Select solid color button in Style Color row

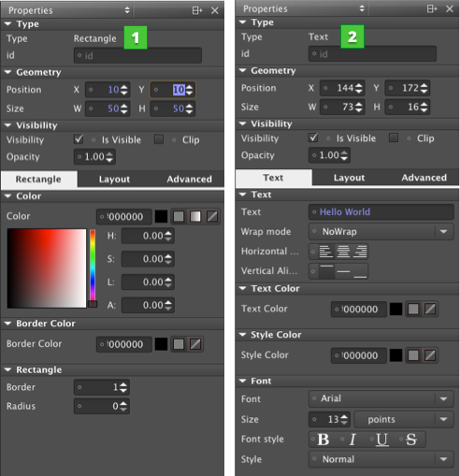(413, 355)
